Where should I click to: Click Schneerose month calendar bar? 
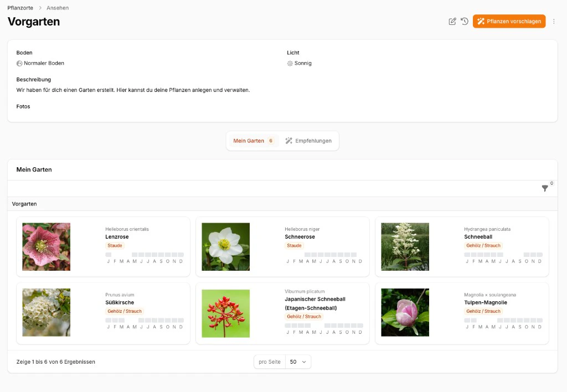click(324, 257)
